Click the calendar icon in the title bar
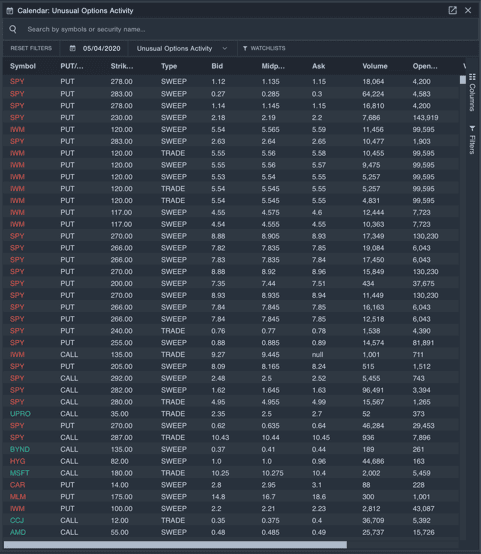 (x=10, y=11)
